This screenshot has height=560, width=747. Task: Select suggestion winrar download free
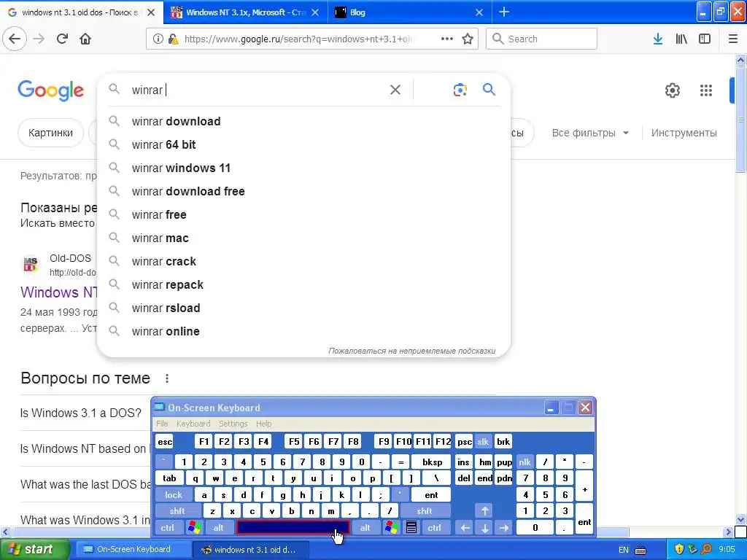(x=303, y=191)
